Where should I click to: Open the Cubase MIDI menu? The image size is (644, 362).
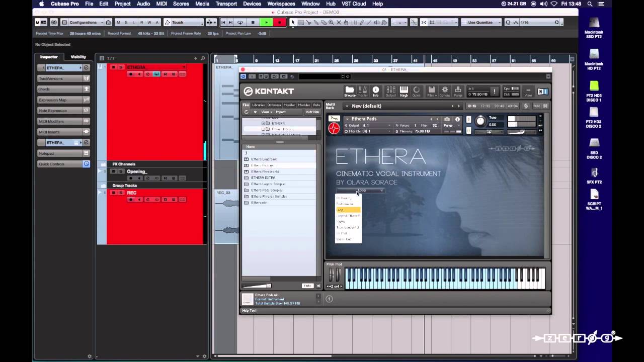pos(162,4)
